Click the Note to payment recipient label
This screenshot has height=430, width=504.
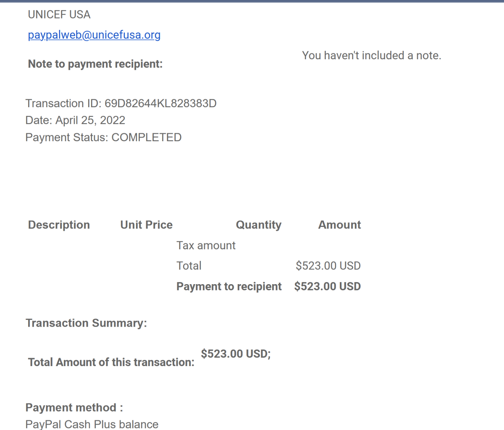[95, 64]
